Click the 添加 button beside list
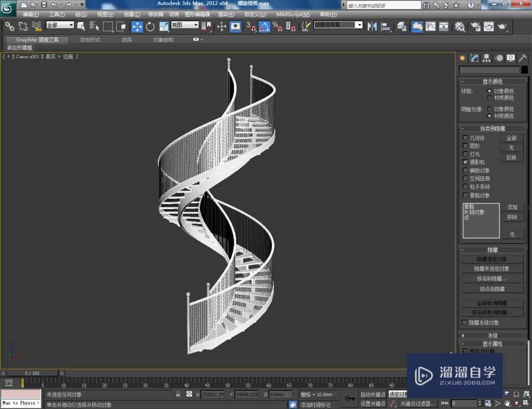This screenshot has width=532, height=409. pos(512,207)
